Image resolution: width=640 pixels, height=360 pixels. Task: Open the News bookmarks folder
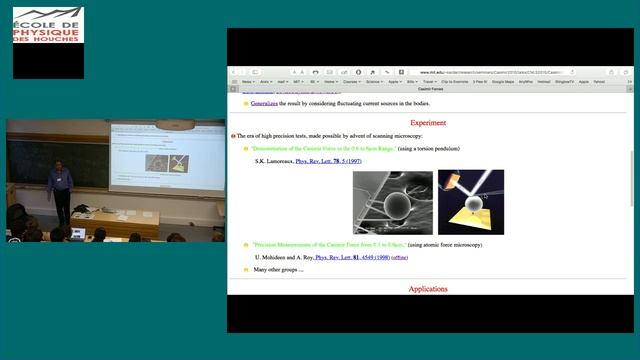pyautogui.click(x=248, y=82)
